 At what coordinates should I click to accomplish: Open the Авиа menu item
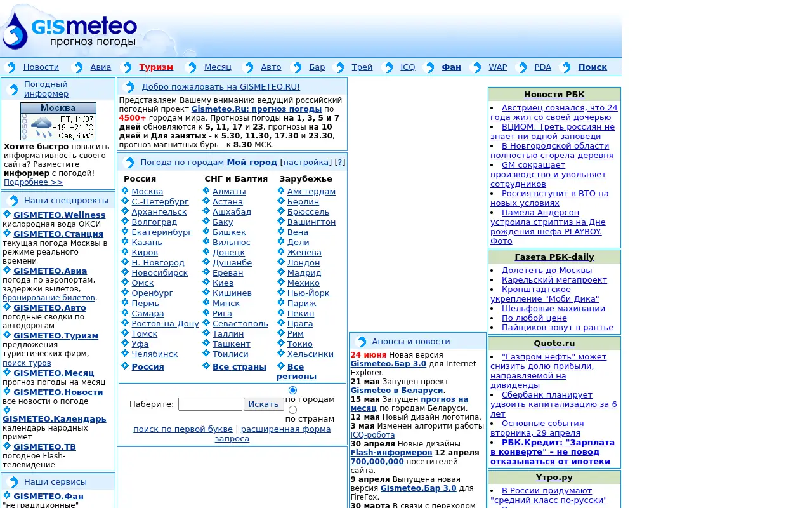click(x=101, y=67)
